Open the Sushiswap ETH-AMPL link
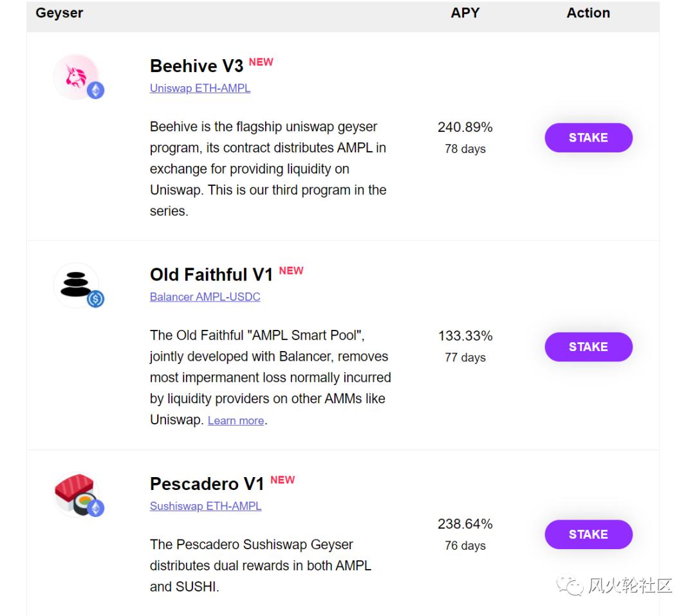 [205, 506]
